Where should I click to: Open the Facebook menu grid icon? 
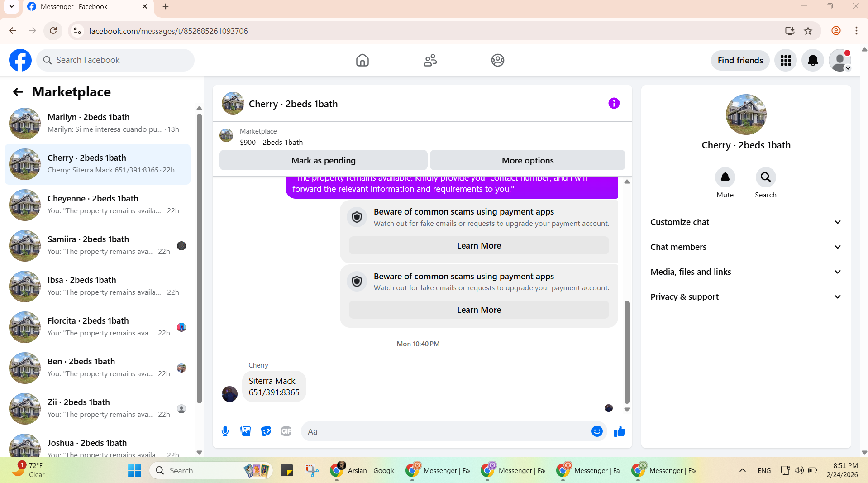click(786, 60)
